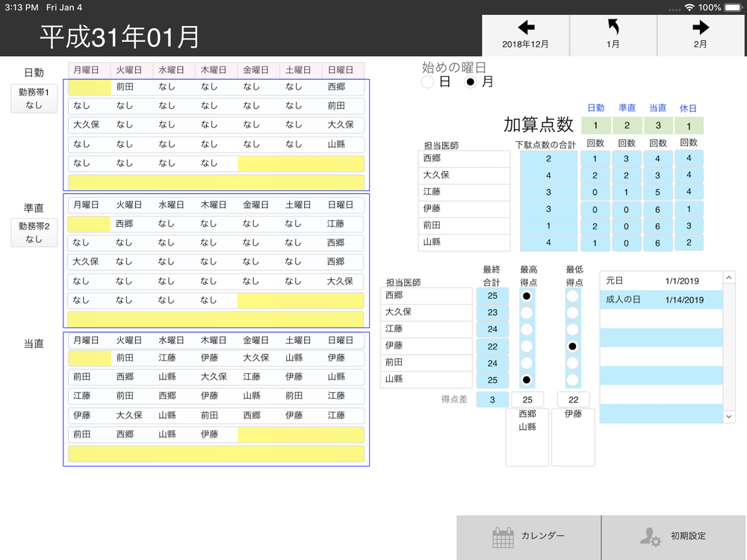
Task: Go to previous month 2018年12月 arrow
Action: tap(525, 28)
